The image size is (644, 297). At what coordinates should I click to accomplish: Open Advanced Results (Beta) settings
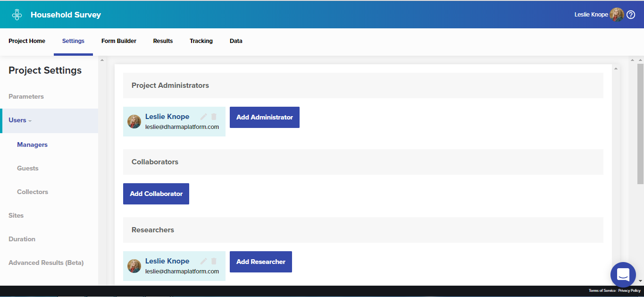[46, 263]
